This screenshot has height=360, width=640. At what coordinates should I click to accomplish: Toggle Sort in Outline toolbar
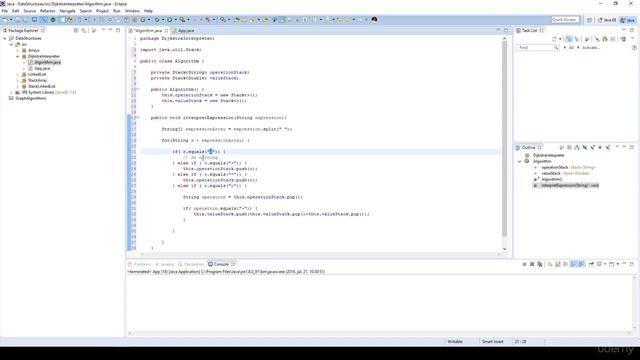(x=577, y=147)
